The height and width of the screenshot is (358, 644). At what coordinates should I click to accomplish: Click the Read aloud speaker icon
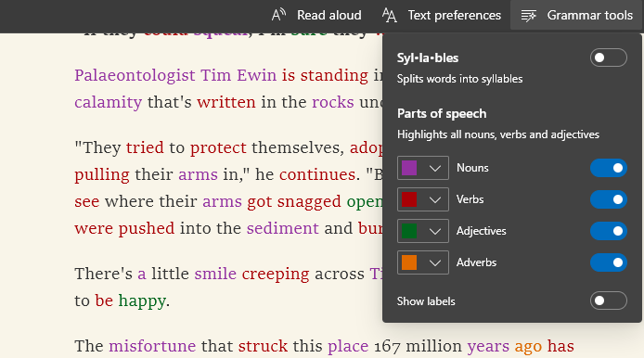pos(278,15)
